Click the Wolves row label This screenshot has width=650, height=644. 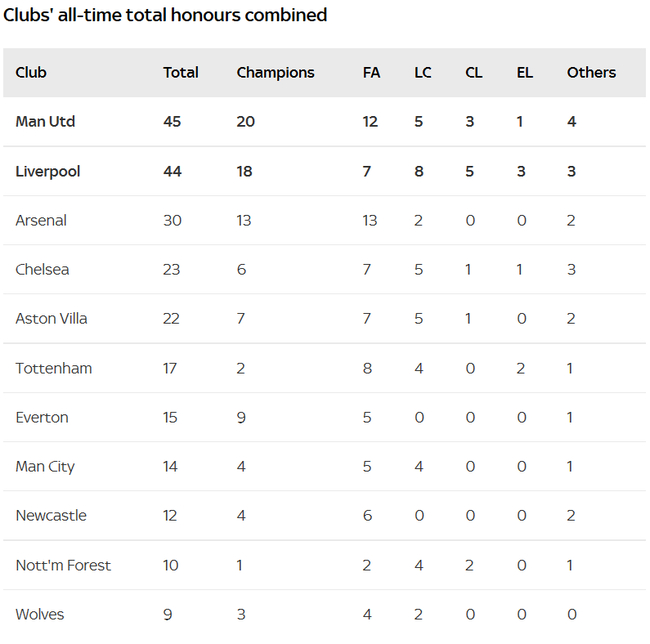tap(40, 615)
